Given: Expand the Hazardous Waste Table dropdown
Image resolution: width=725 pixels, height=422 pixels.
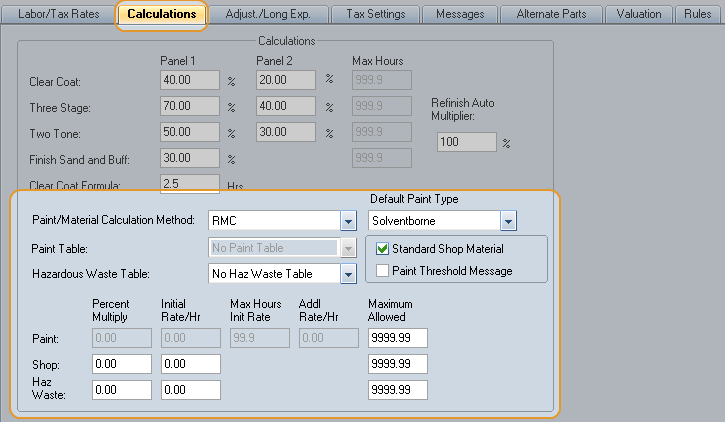Looking at the screenshot, I should tap(348, 273).
